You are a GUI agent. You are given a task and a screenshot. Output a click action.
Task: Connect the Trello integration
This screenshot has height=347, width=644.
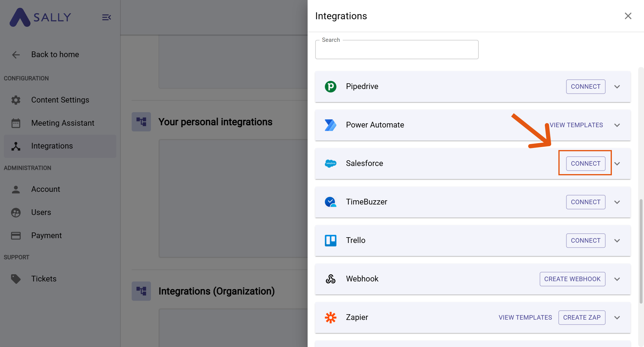click(x=585, y=241)
